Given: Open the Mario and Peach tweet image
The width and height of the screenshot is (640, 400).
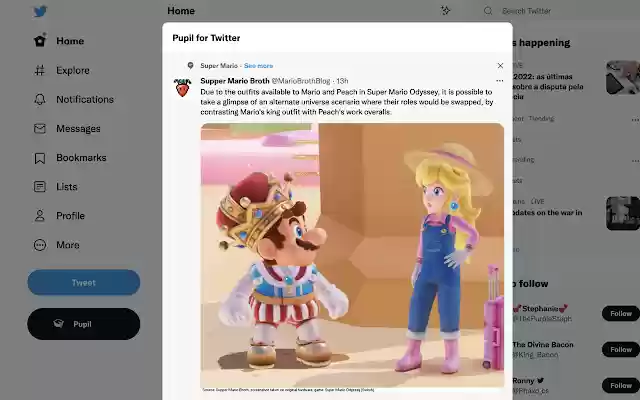Looking at the screenshot, I should (x=352, y=255).
